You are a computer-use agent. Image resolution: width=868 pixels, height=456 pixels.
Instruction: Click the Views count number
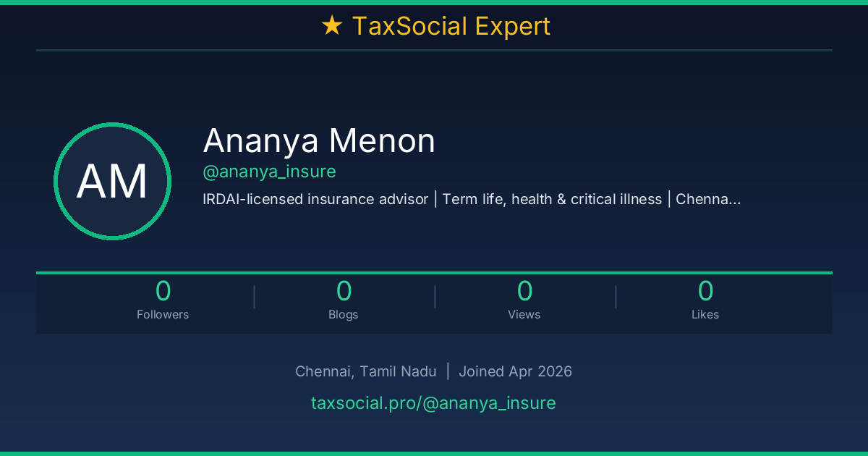(524, 291)
